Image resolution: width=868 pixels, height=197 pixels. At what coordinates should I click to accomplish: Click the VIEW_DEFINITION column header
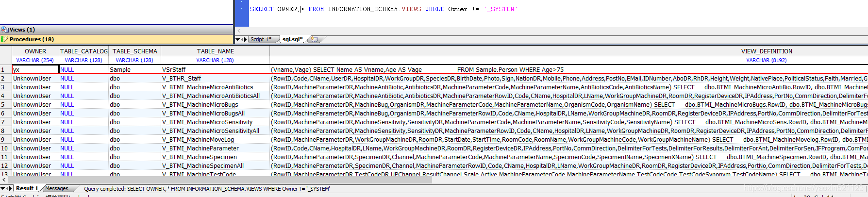coord(767,51)
